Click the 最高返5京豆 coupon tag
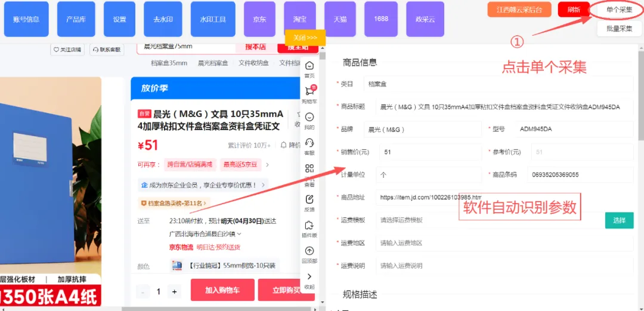 pyautogui.click(x=240, y=165)
